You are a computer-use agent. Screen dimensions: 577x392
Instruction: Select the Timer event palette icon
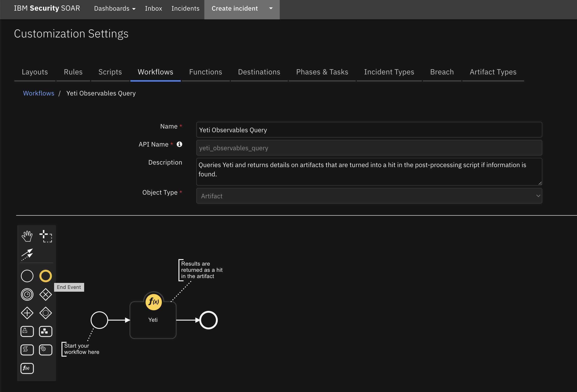pos(27,294)
